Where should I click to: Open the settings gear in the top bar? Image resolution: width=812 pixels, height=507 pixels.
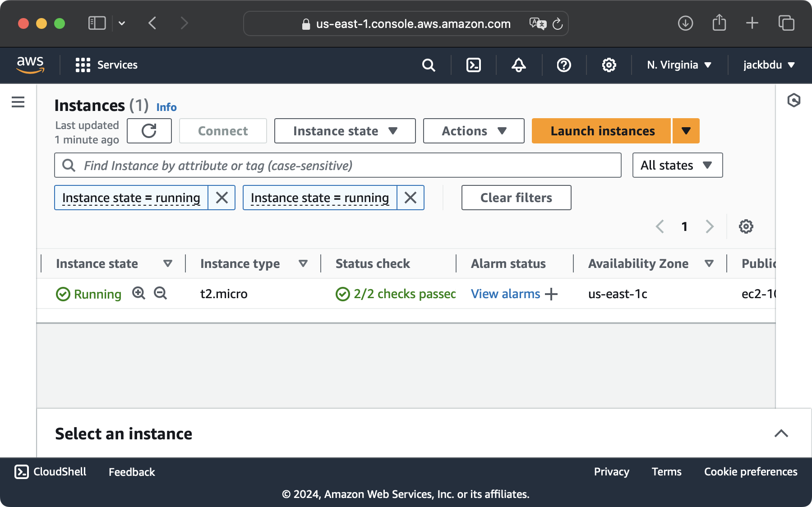coord(609,65)
